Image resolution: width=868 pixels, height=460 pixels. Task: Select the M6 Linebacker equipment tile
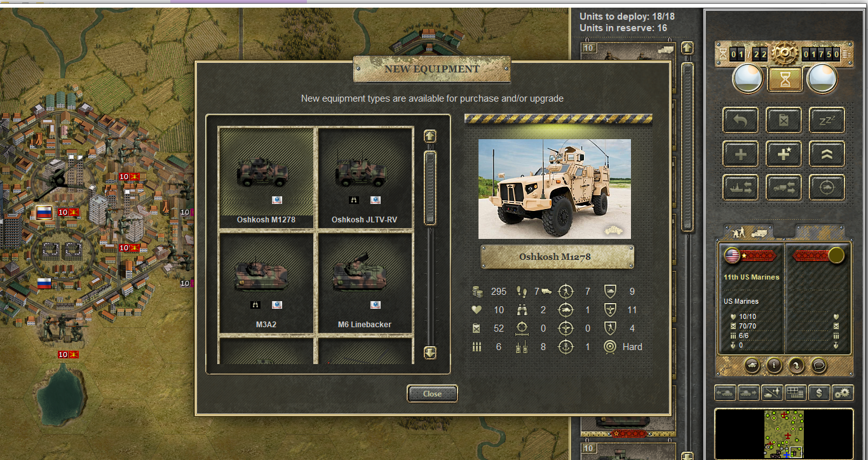point(365,283)
